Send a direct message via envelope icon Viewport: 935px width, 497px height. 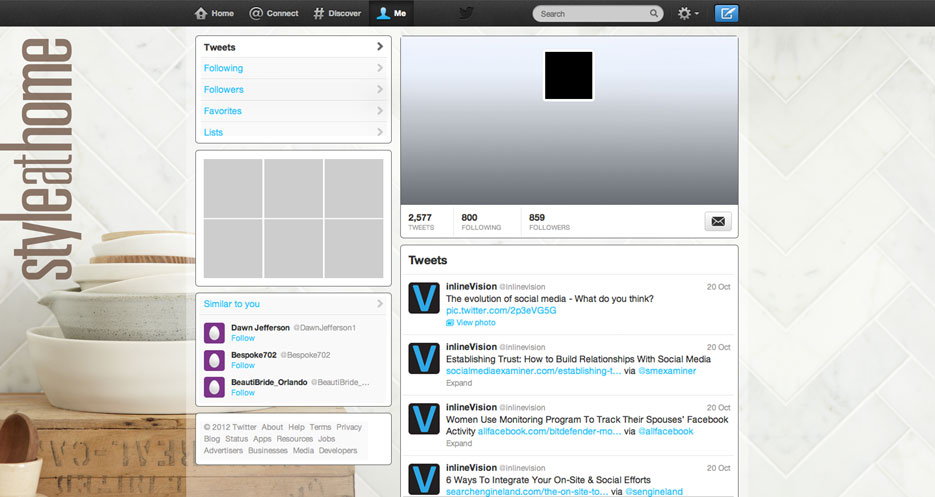tap(718, 221)
